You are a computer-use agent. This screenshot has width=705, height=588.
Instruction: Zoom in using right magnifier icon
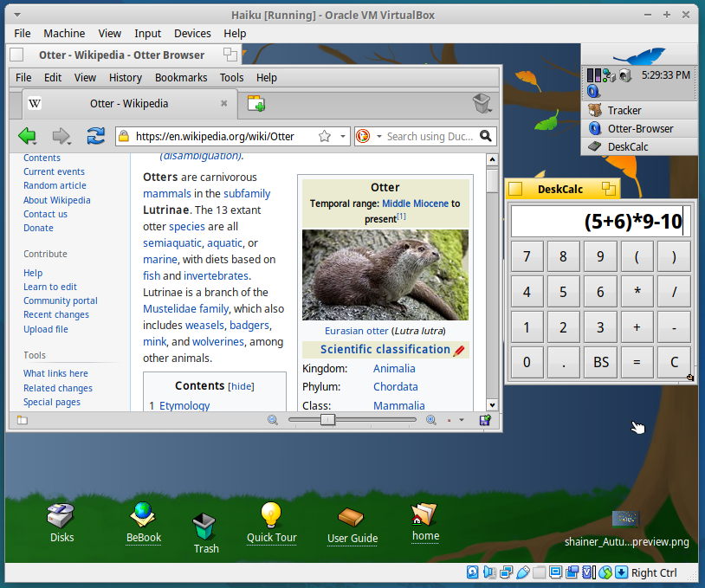tap(430, 420)
